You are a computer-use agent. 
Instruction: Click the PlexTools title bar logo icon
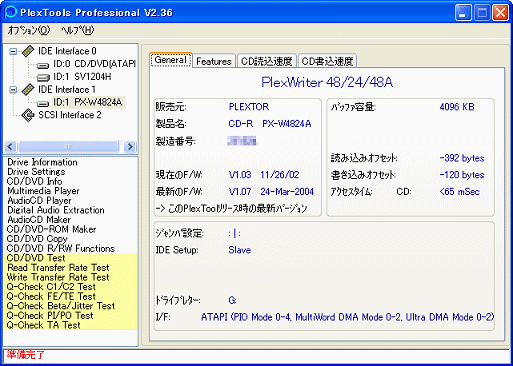(11, 12)
